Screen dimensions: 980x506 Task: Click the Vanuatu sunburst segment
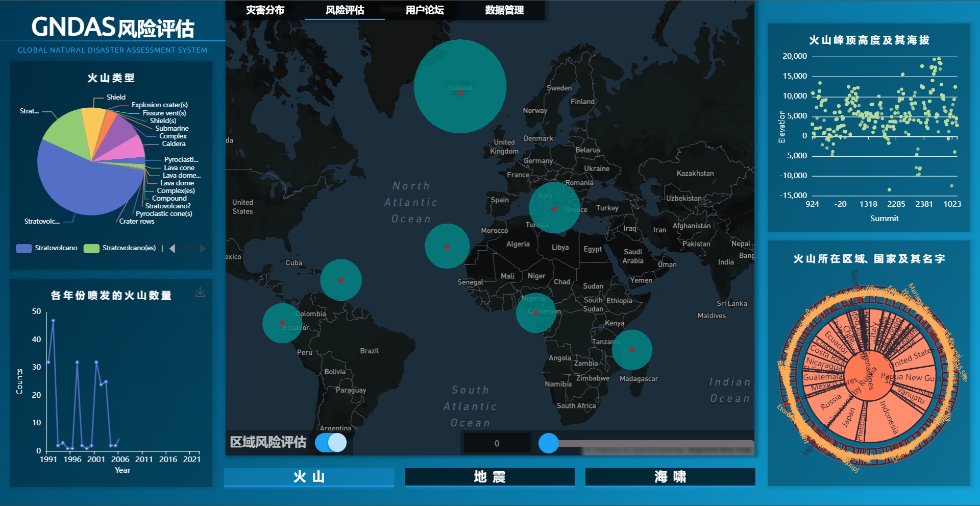pos(912,396)
